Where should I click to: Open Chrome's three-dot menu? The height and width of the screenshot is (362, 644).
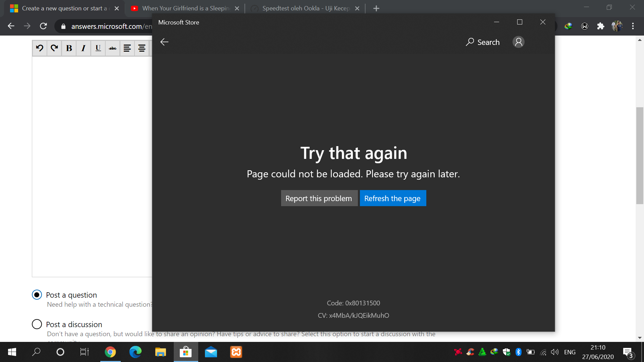pyautogui.click(x=633, y=26)
